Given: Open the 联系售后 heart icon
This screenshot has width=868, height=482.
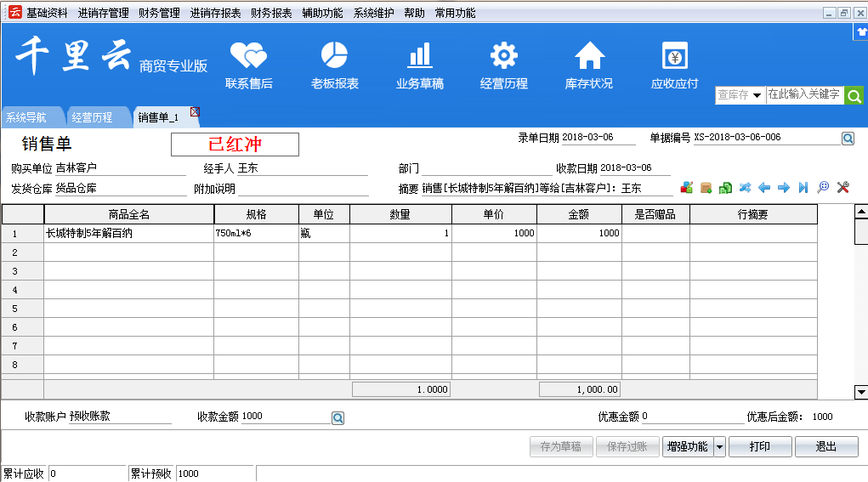Looking at the screenshot, I should [x=248, y=57].
